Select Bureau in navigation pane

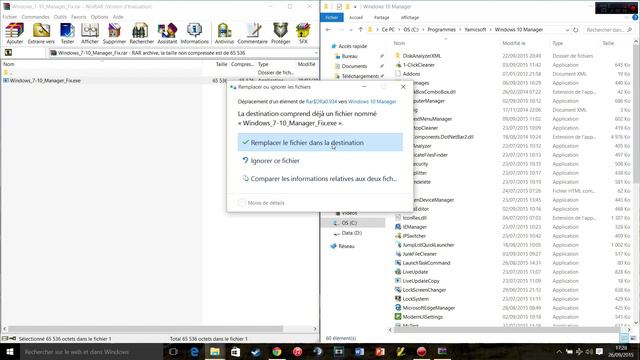(349, 56)
